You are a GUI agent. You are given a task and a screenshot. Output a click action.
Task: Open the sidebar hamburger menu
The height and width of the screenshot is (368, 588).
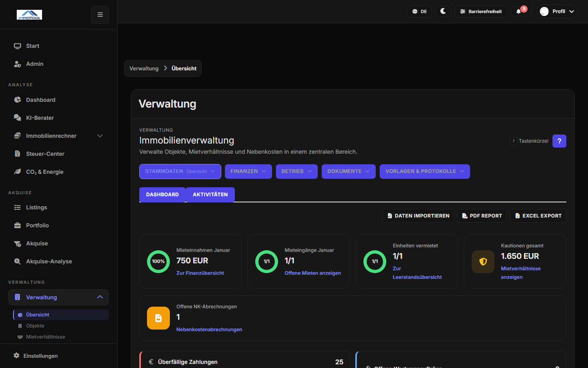click(x=100, y=14)
